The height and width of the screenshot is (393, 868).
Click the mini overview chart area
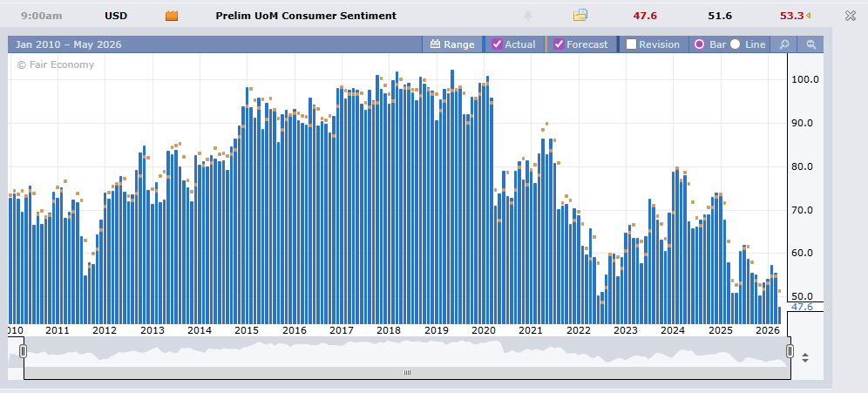click(x=406, y=352)
